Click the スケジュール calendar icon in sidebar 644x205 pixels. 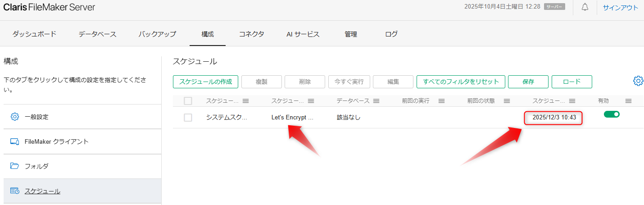15,191
